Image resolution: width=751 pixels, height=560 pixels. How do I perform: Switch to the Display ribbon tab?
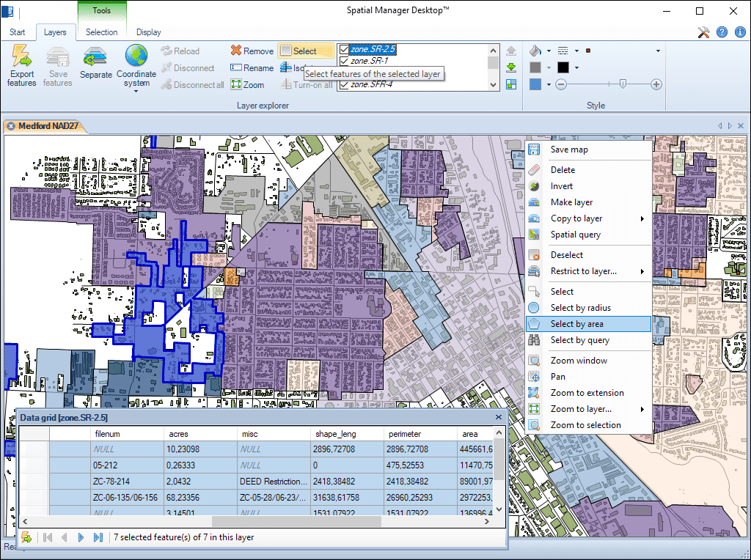click(148, 32)
